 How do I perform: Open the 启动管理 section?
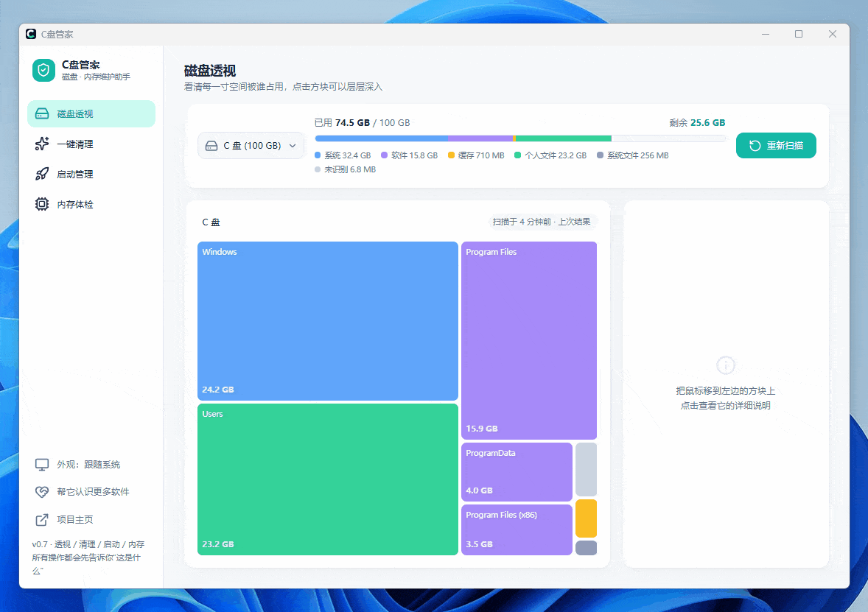pyautogui.click(x=91, y=175)
